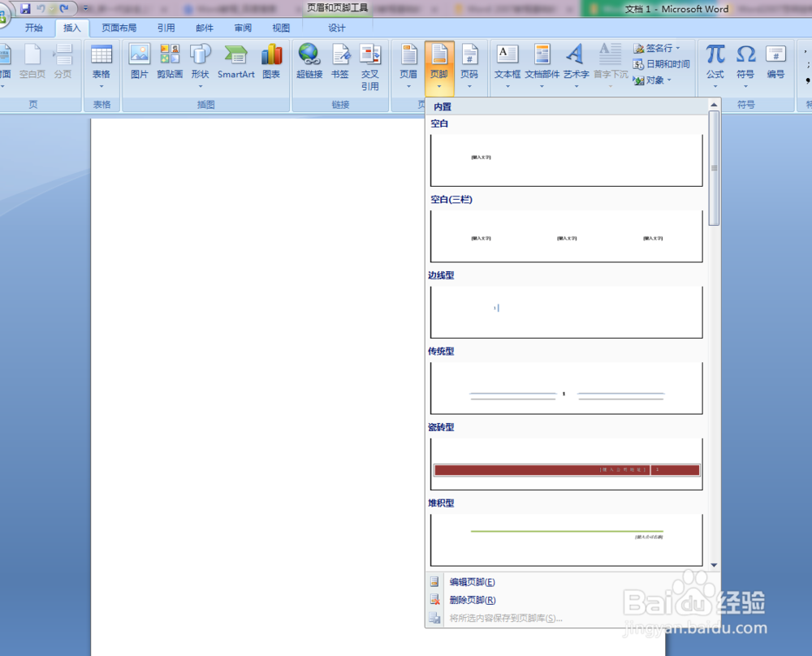Screen dimensions: 812x656
Task: Insert a Picture (图片)
Action: [x=140, y=63]
